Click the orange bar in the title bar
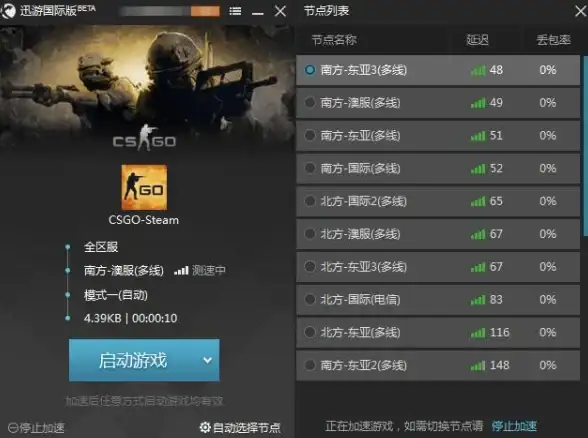Image resolution: width=588 pixels, height=438 pixels. (205, 11)
